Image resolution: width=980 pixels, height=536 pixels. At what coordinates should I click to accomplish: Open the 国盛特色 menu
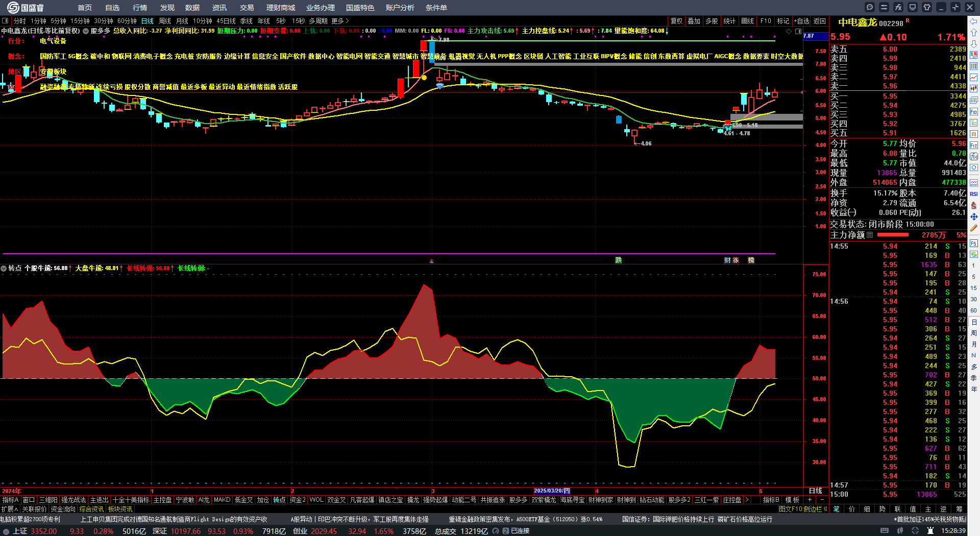click(360, 8)
